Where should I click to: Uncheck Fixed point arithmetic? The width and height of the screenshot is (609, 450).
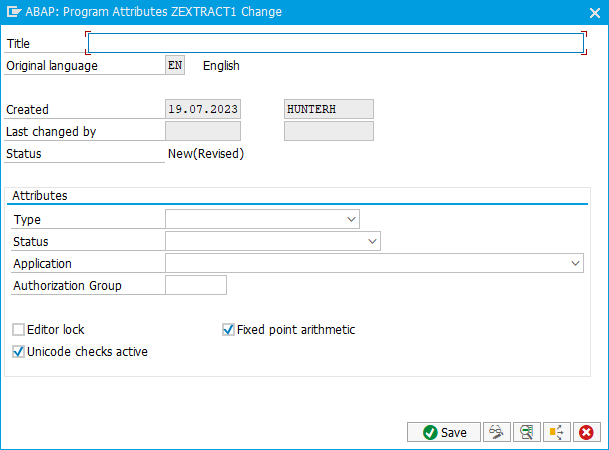click(228, 330)
